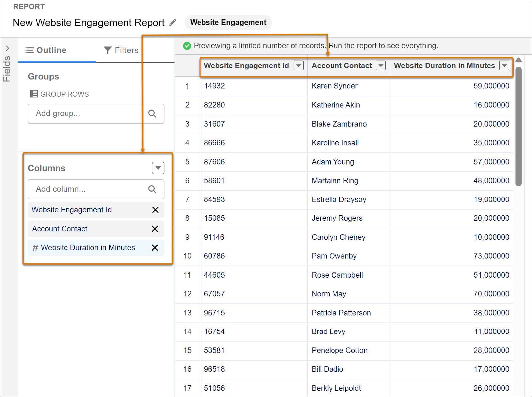Viewport: 532px width, 397px height.
Task: Click cell with Id 14932
Action: (x=254, y=86)
